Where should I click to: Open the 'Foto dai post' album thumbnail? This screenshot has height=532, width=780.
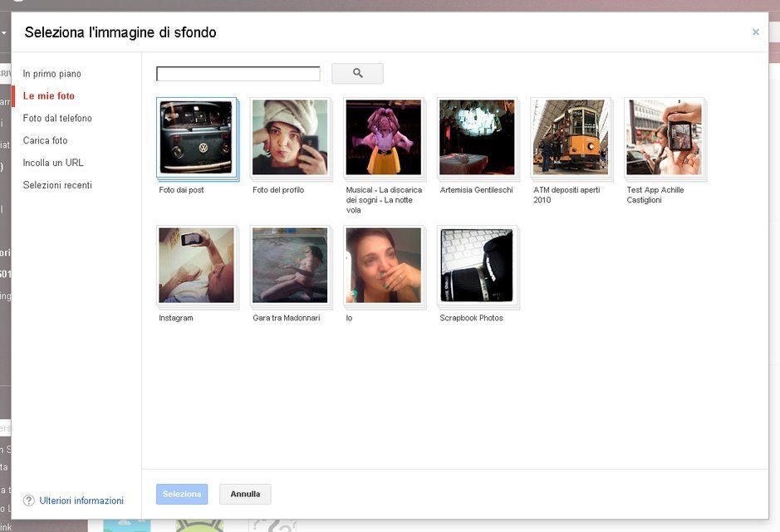(197, 138)
